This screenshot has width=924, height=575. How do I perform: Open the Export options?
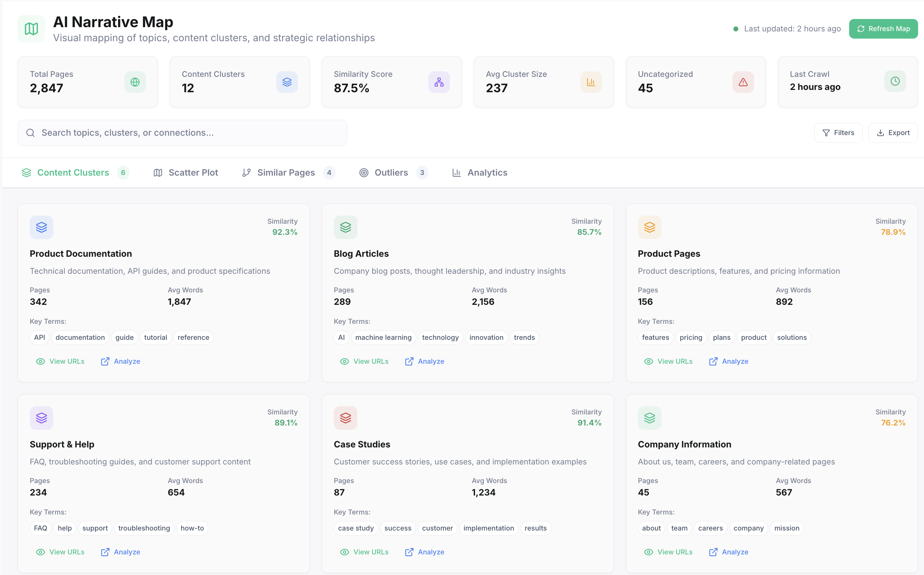coord(893,133)
